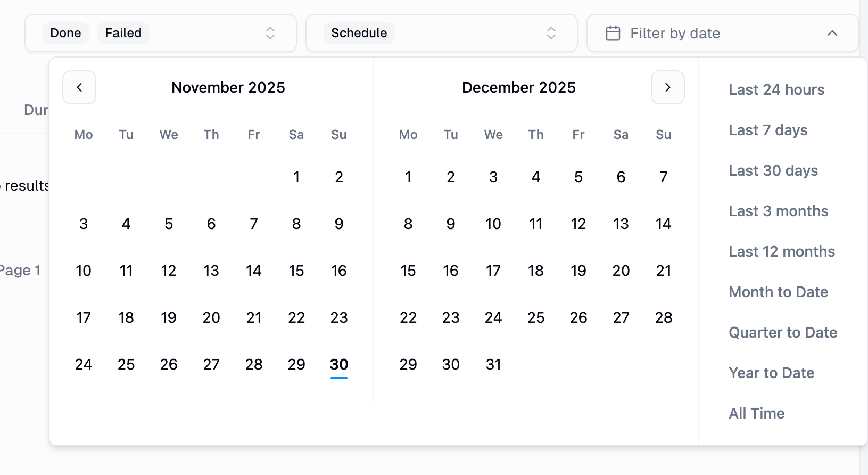Click the Done status tag
This screenshot has width=868, height=475.
click(x=65, y=33)
